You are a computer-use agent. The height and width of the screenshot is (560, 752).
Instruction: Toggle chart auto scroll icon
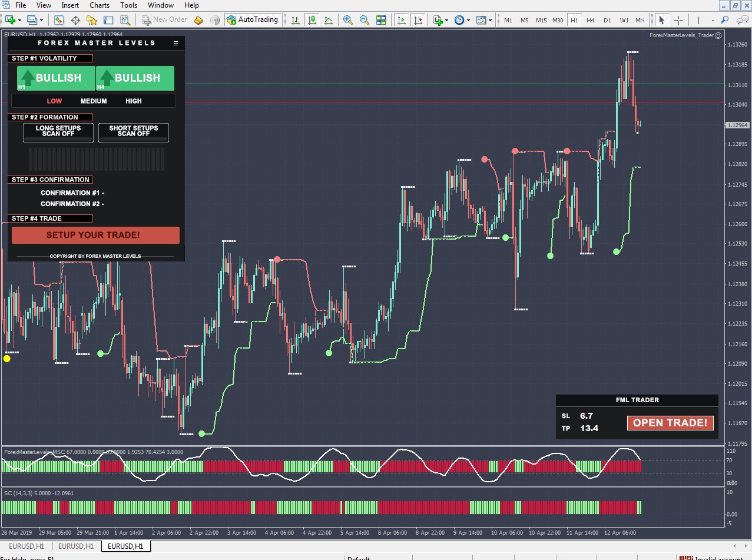[x=402, y=19]
